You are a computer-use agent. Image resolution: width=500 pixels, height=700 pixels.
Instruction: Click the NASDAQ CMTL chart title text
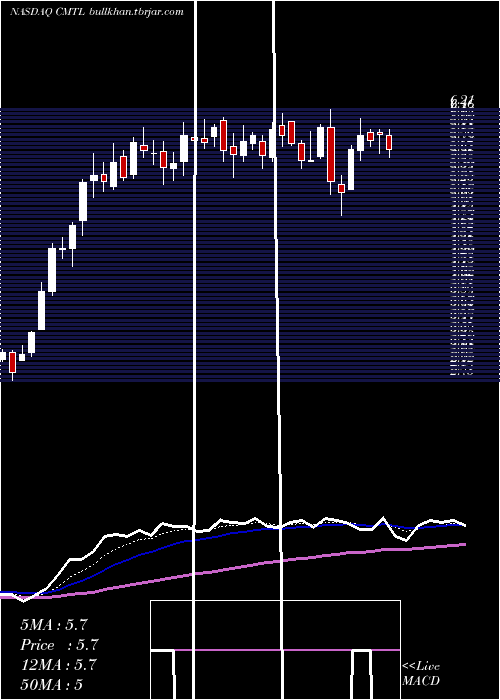pyautogui.click(x=48, y=12)
